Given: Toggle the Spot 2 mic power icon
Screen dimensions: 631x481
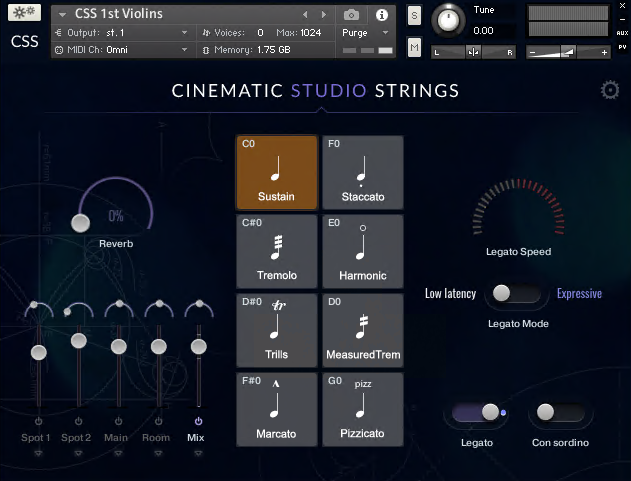Looking at the screenshot, I should tap(78, 421).
